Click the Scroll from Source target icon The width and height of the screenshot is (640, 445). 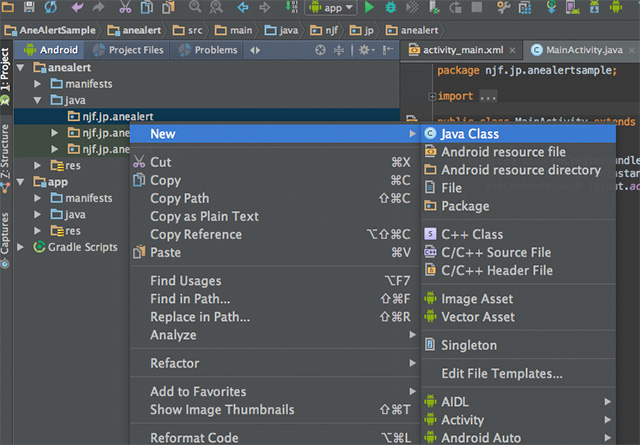click(x=320, y=50)
